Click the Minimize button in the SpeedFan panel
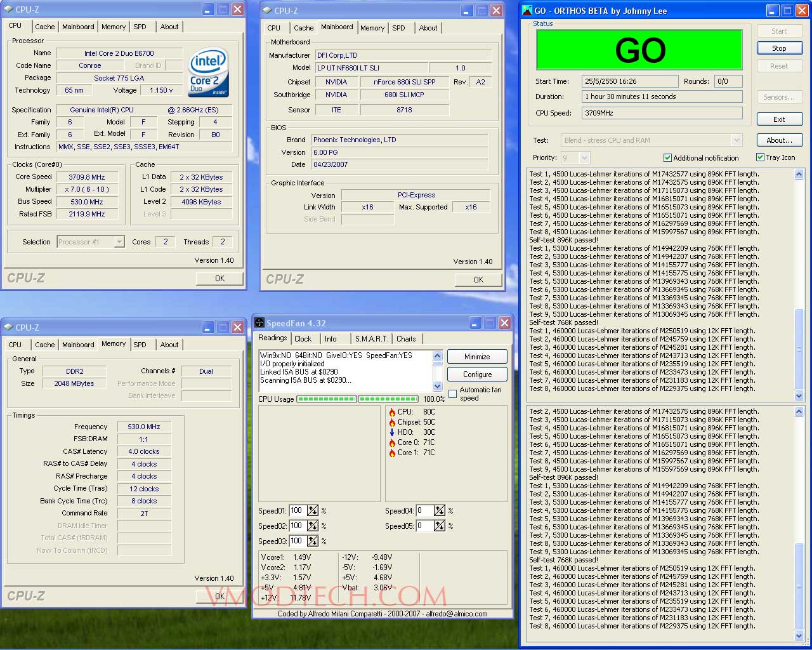This screenshot has width=812, height=650. click(477, 357)
